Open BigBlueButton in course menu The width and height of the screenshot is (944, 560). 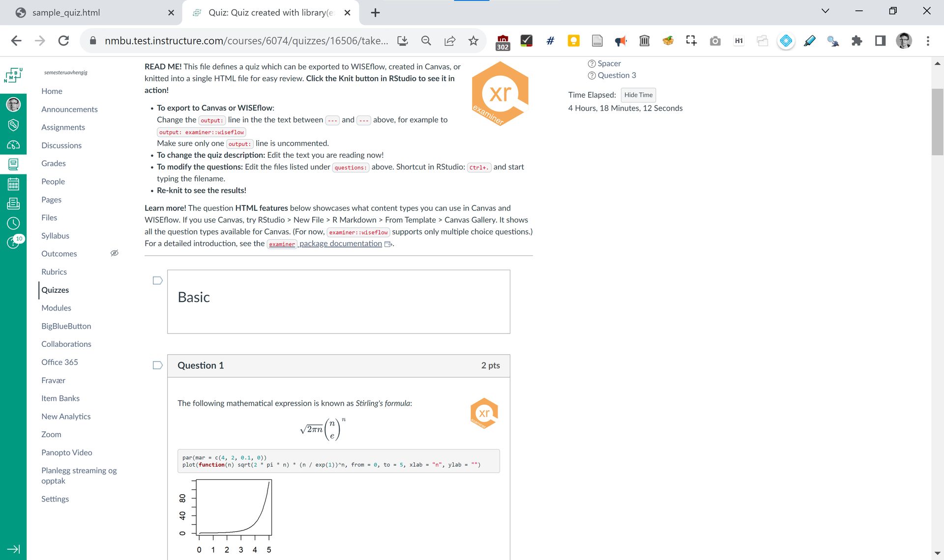point(66,326)
